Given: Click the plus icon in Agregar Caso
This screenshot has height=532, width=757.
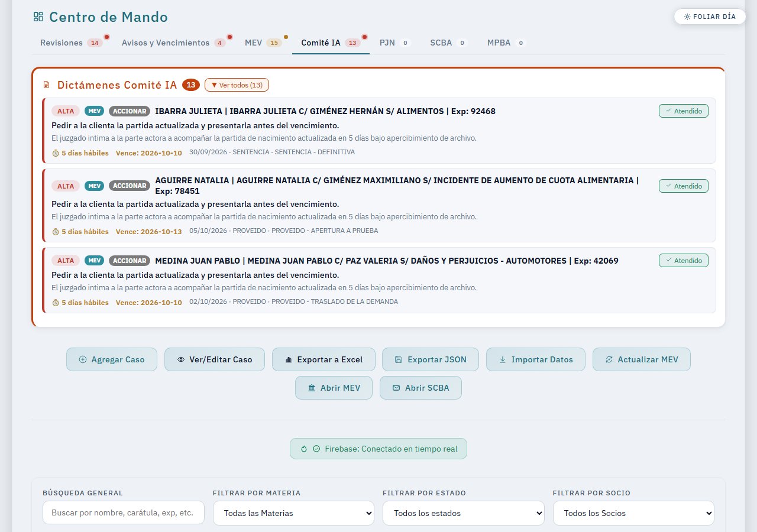Looking at the screenshot, I should point(83,359).
